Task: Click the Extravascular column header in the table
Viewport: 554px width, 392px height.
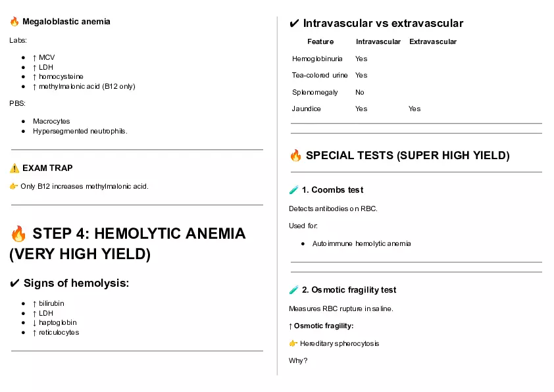Action: 433,41
